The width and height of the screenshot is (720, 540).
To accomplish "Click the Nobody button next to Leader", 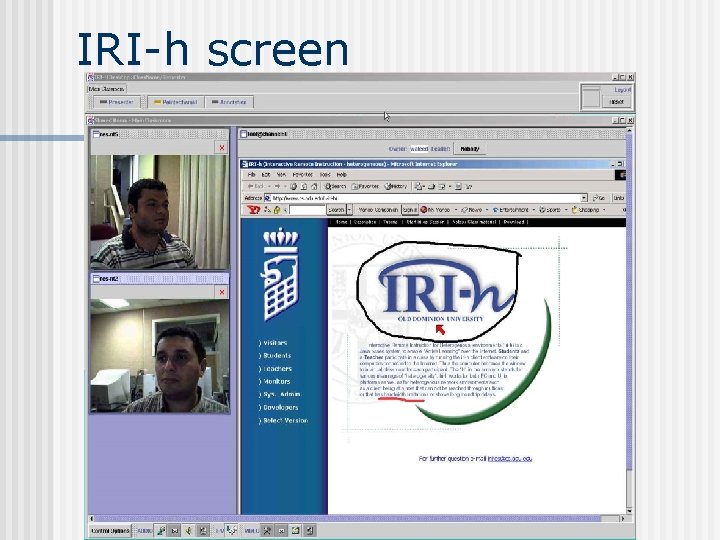I will [x=469, y=149].
